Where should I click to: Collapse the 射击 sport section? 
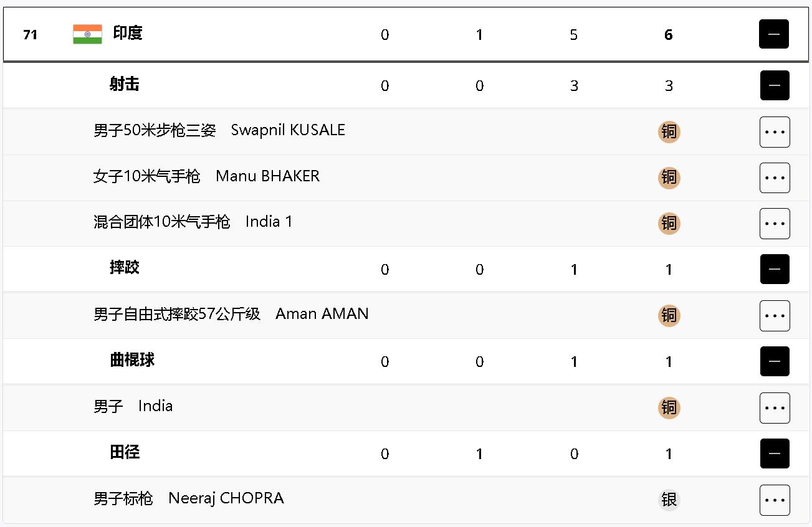(775, 85)
